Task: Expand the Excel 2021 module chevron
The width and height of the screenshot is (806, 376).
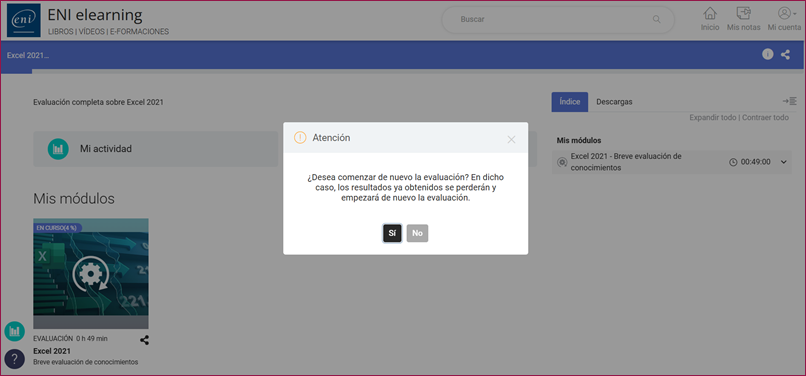Action: [784, 162]
